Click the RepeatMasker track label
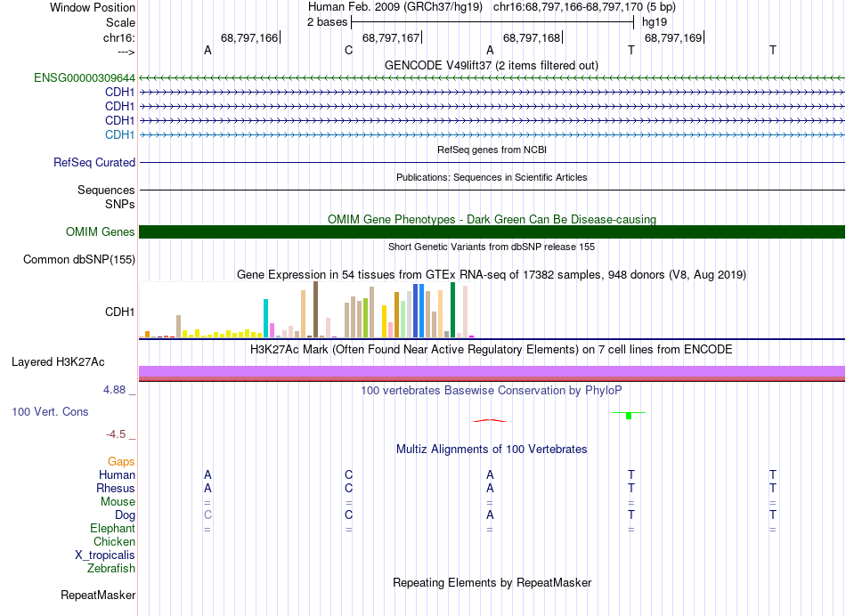Viewport: 846px width, 616px height. point(98,595)
